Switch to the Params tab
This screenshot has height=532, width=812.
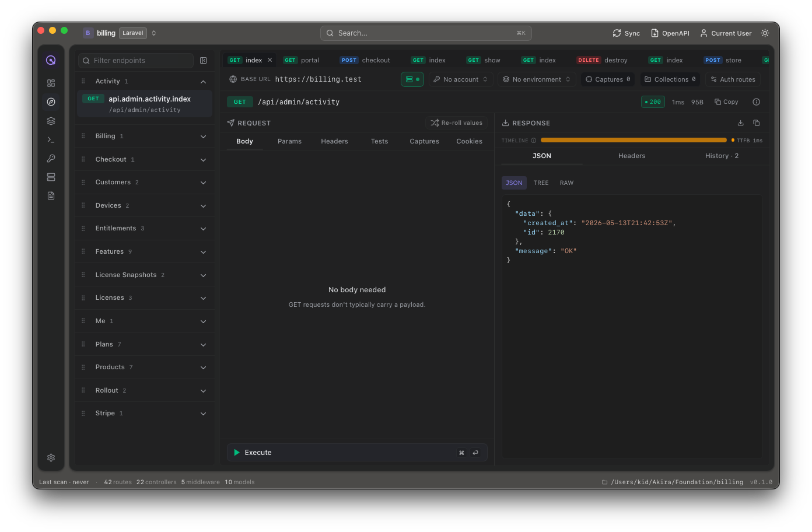point(289,141)
